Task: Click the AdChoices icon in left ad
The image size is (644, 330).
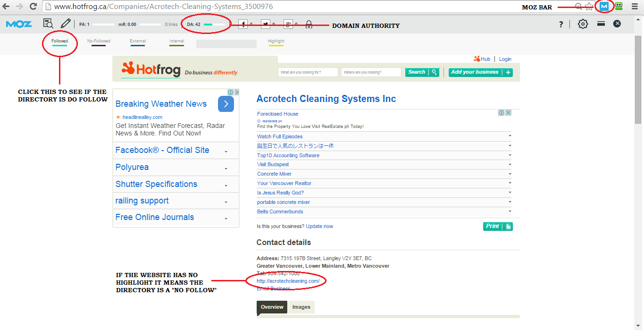Action: pos(231,92)
